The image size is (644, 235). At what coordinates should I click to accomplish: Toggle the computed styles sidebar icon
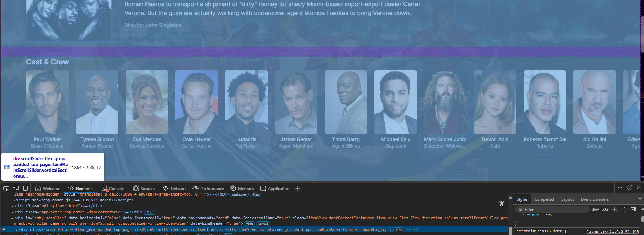[634, 209]
